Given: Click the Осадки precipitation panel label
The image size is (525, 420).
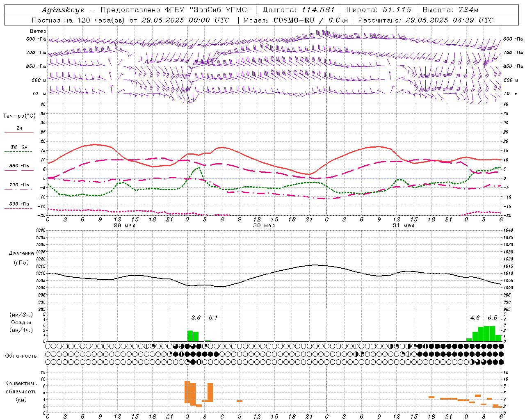Looking at the screenshot, I should [21, 322].
